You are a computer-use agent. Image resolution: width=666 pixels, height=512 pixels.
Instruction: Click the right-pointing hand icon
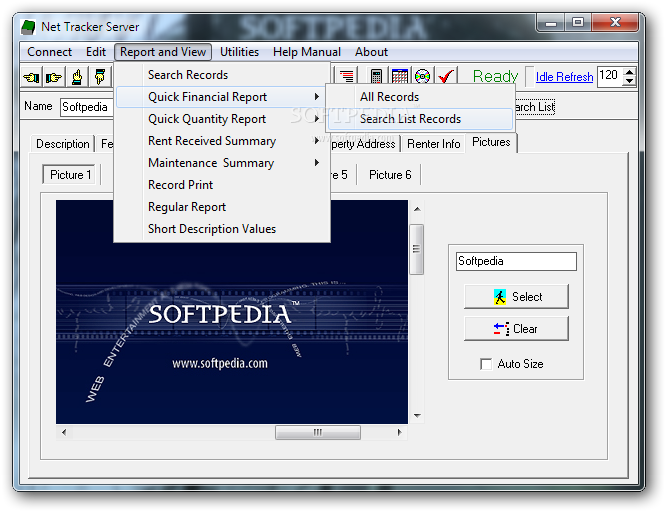click(54, 77)
